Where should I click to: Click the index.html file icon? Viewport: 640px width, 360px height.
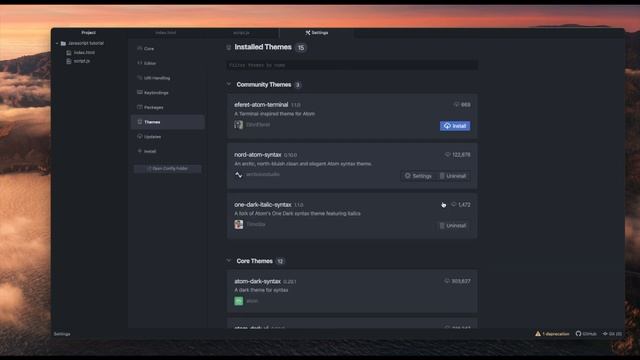pos(69,53)
